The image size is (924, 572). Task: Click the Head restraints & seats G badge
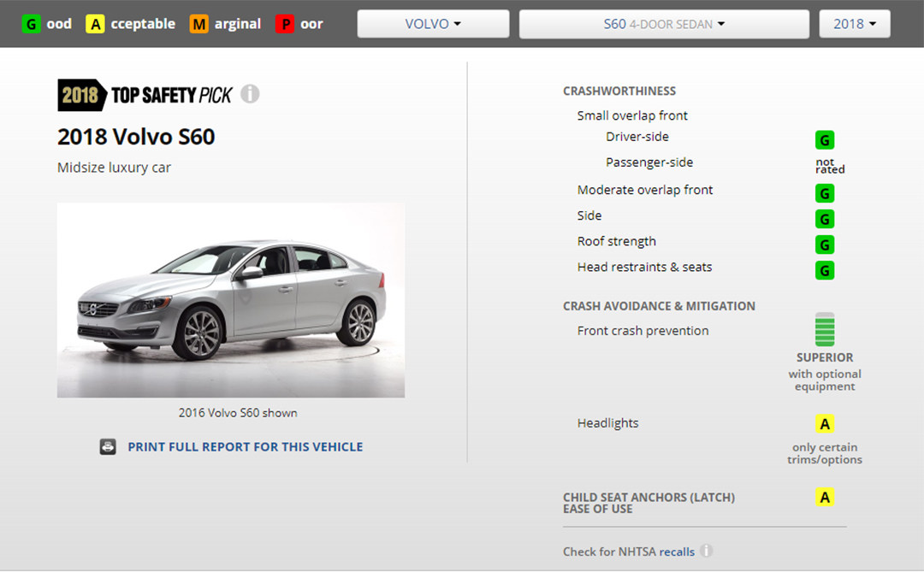(x=825, y=271)
